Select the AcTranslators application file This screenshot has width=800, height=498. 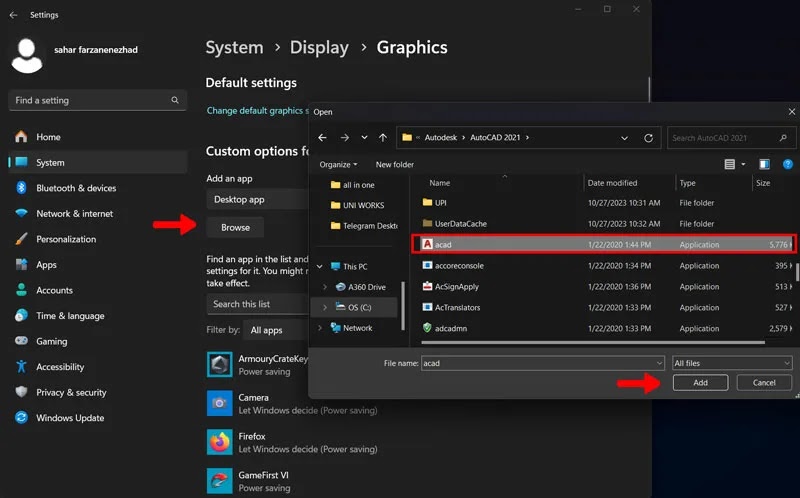(x=603, y=307)
